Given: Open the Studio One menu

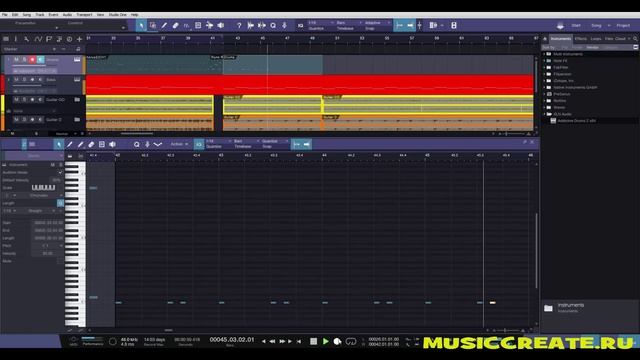Looking at the screenshot, I should click(118, 15).
